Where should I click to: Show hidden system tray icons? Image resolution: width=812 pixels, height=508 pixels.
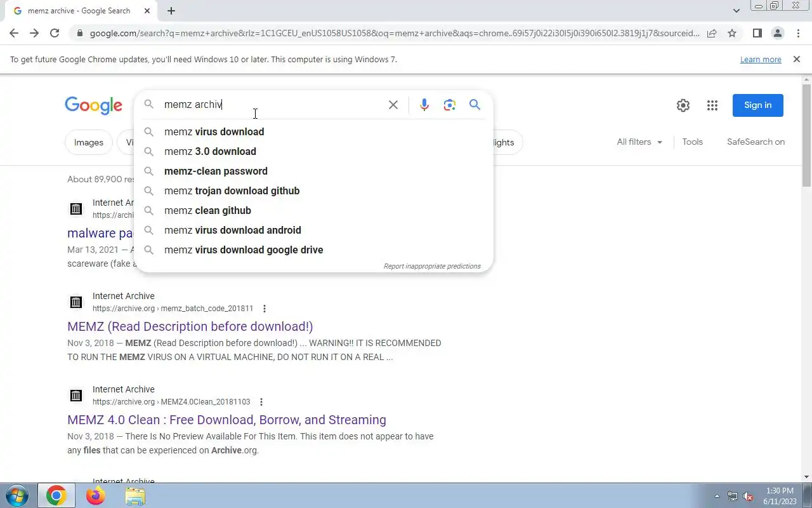pos(717,496)
